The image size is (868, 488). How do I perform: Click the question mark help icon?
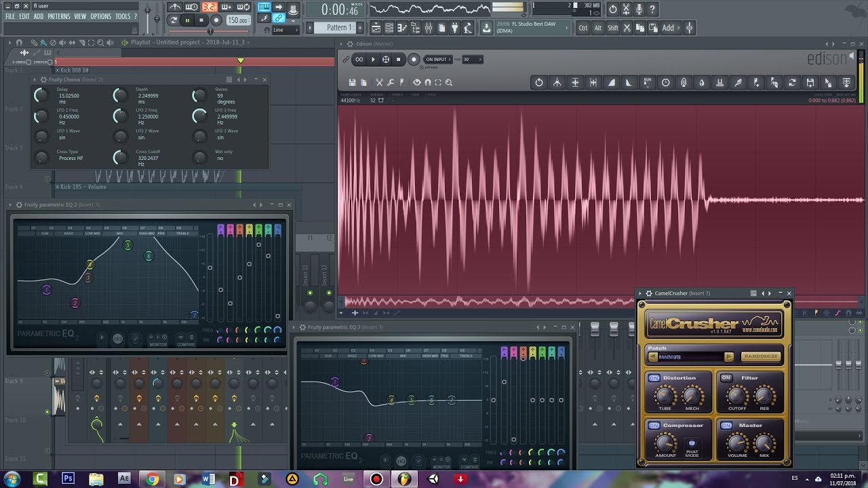pyautogui.click(x=652, y=9)
